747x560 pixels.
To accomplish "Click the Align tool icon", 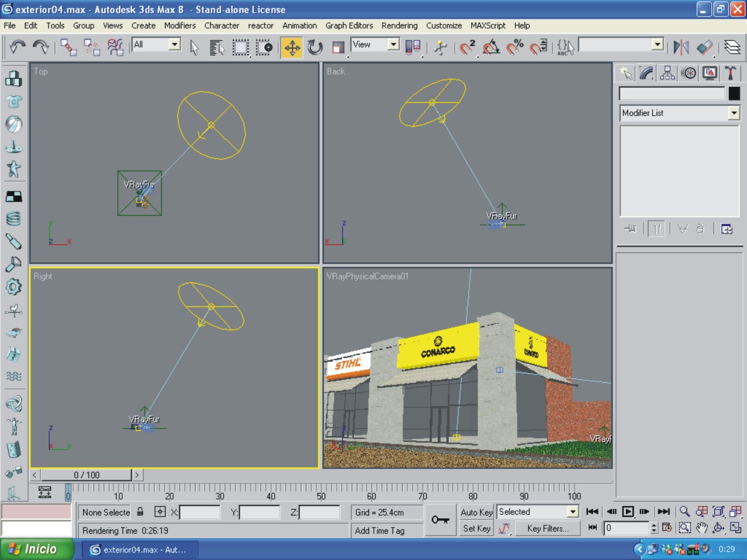I will [705, 47].
